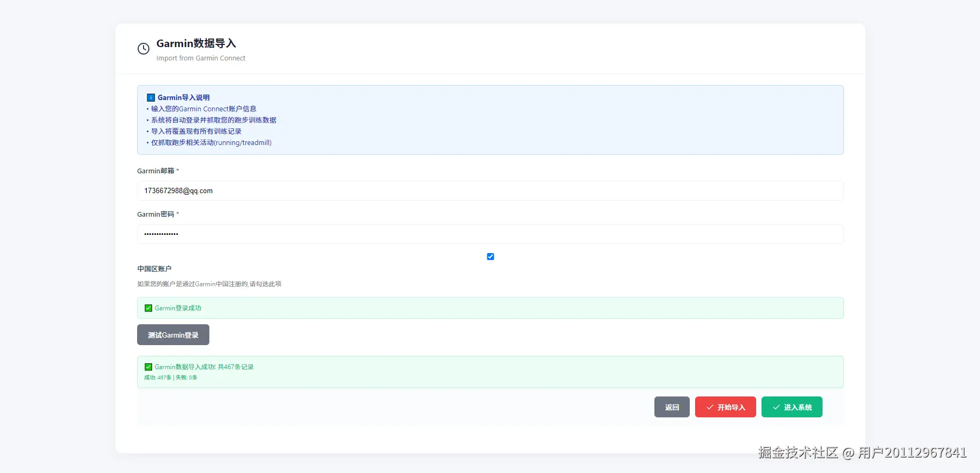Click the Garmin数据导入 heading text

click(196, 43)
